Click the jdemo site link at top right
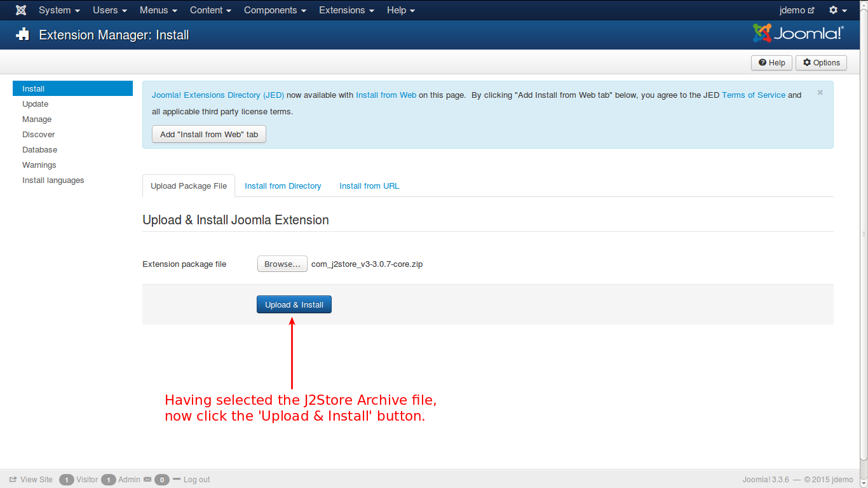The width and height of the screenshot is (868, 488). tap(797, 10)
